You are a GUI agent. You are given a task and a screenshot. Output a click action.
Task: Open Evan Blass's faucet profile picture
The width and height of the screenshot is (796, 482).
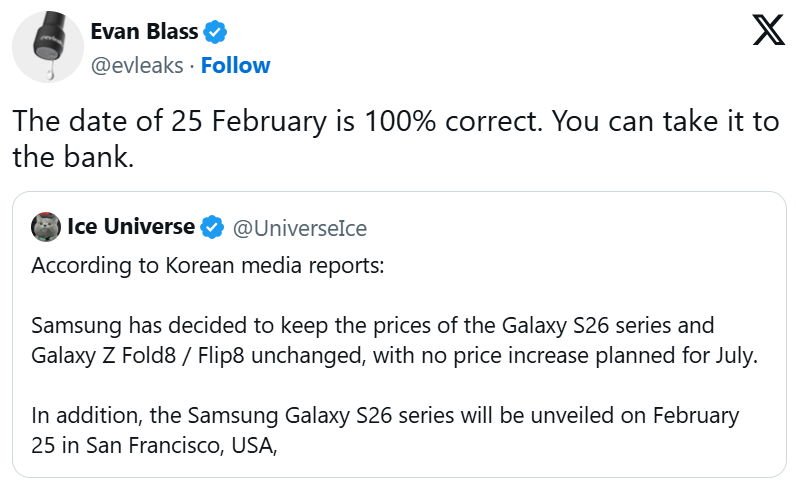48,47
